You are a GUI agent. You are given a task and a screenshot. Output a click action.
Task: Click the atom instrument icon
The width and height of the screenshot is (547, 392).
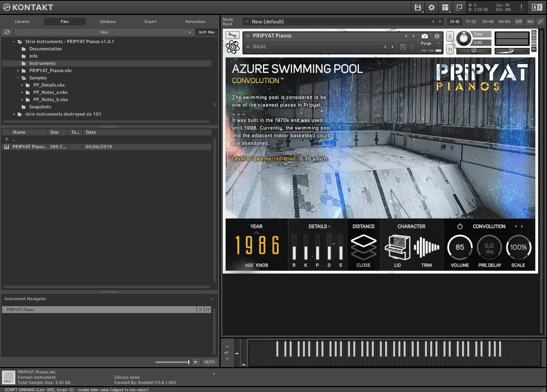pos(232,47)
